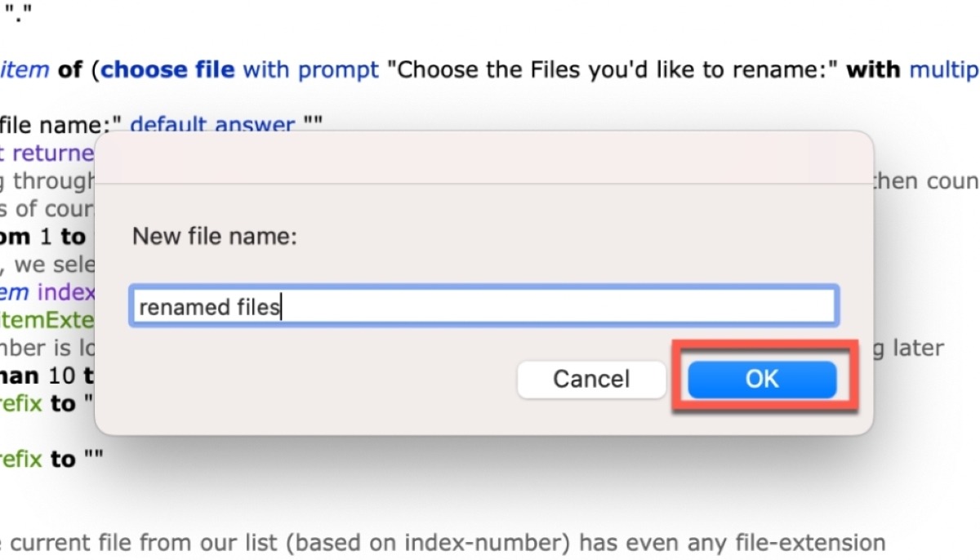Screen dimensions: 980x560
Task: Click inside the New file name text field
Action: point(483,305)
